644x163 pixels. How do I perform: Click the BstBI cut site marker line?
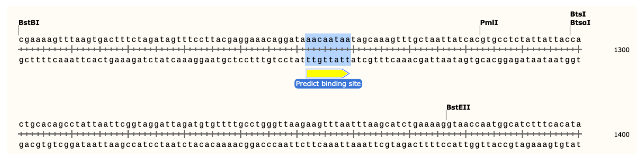coord(19,31)
